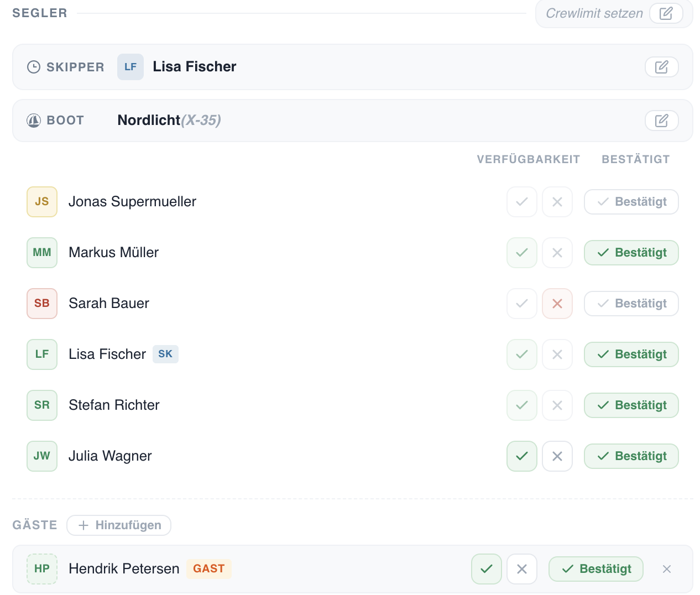This screenshot has width=700, height=595.
Task: Mark Sarah Bauer as available
Action: click(x=521, y=304)
